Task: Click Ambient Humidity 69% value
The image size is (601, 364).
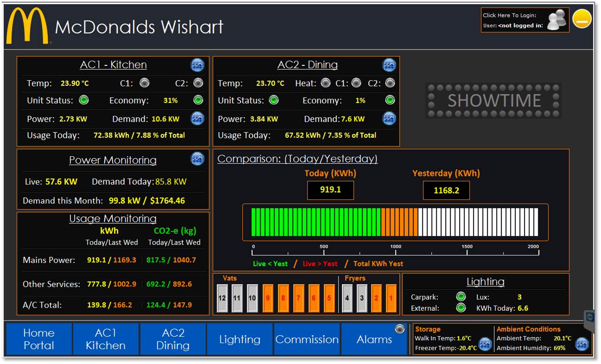Action: pos(559,348)
